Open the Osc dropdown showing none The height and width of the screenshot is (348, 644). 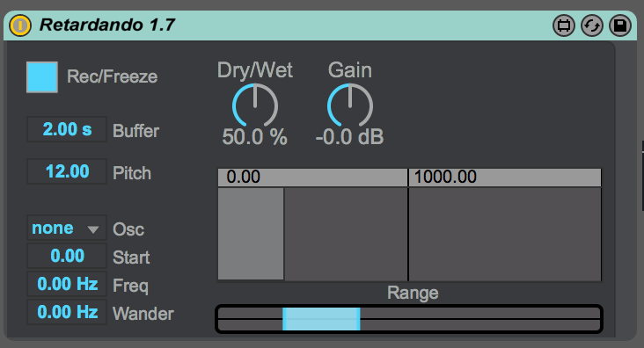67,228
